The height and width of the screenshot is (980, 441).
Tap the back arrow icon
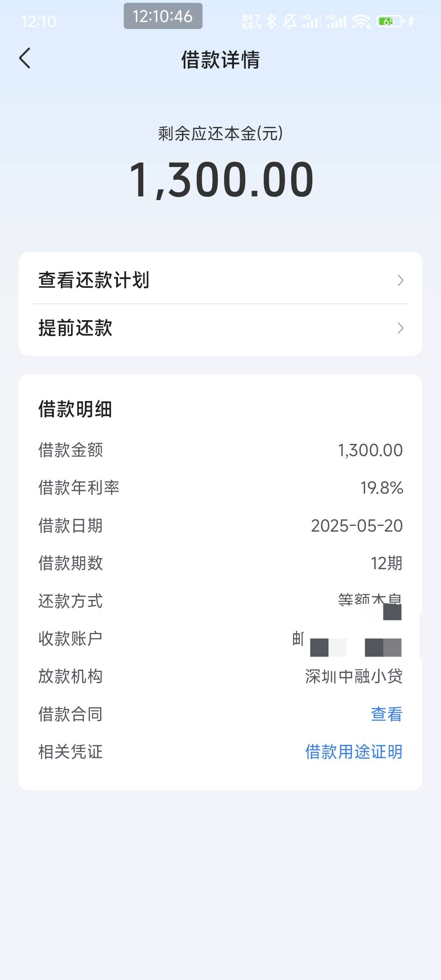pos(25,58)
